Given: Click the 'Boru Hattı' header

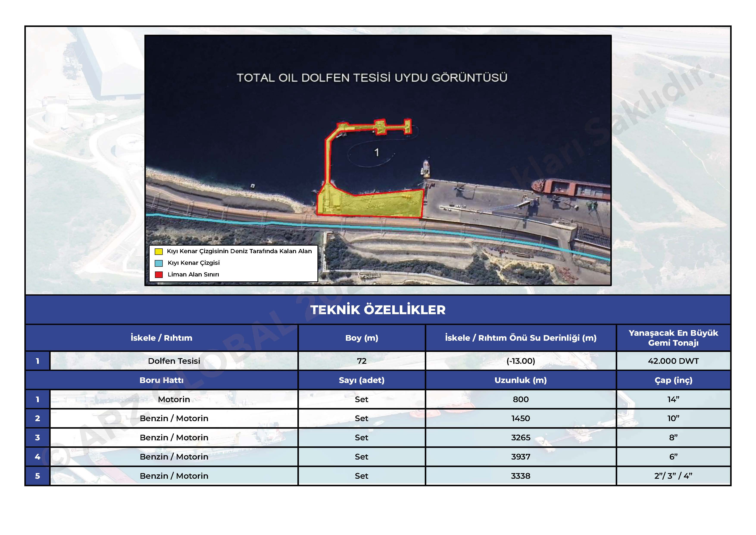Looking at the screenshot, I should tap(161, 380).
